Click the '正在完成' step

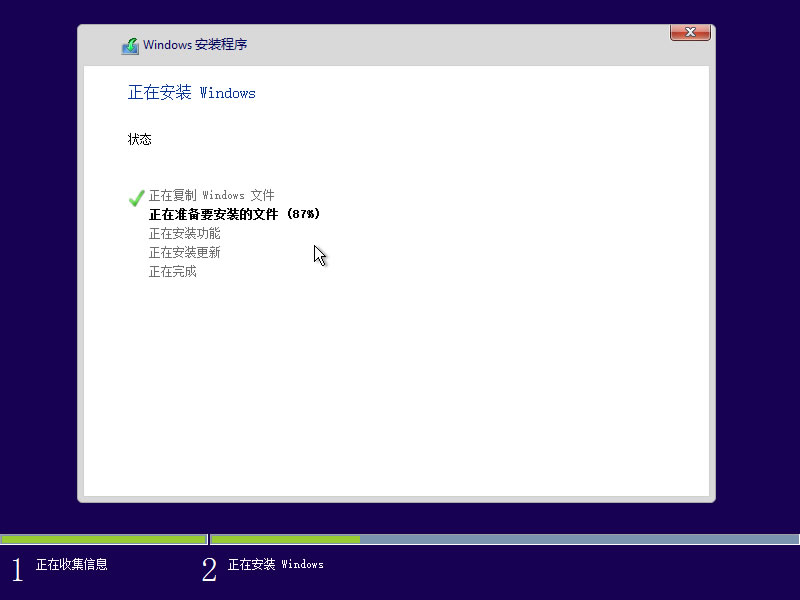click(x=172, y=271)
